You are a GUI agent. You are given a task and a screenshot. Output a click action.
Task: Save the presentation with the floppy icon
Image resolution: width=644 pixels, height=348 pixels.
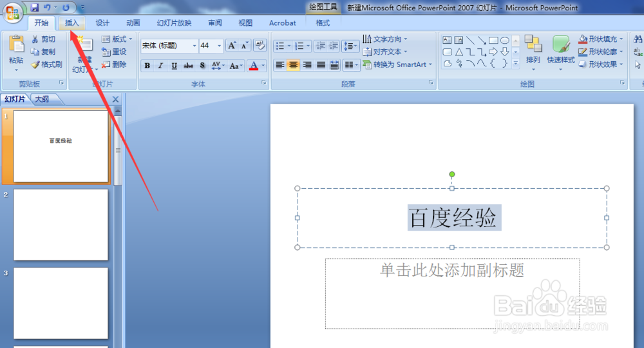tap(35, 7)
